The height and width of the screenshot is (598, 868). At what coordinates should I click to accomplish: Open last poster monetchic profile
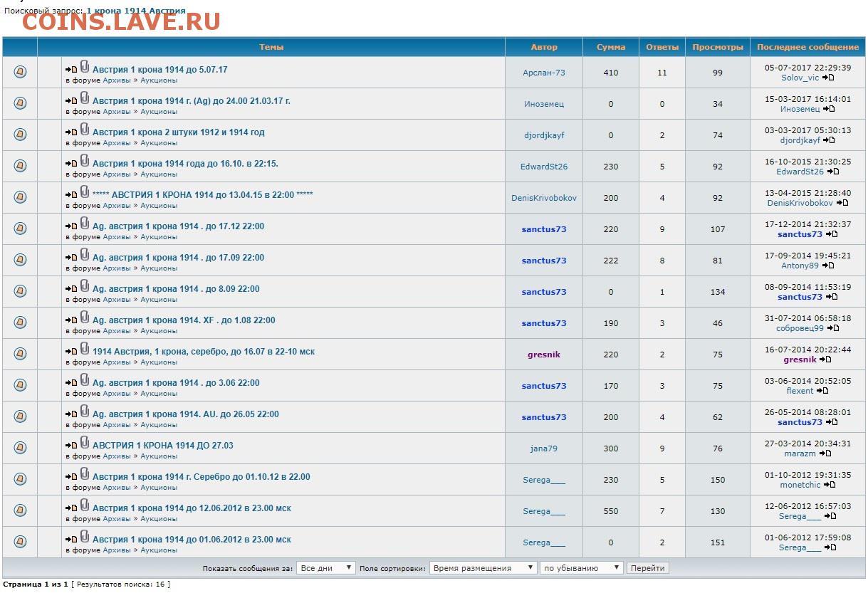(x=800, y=485)
